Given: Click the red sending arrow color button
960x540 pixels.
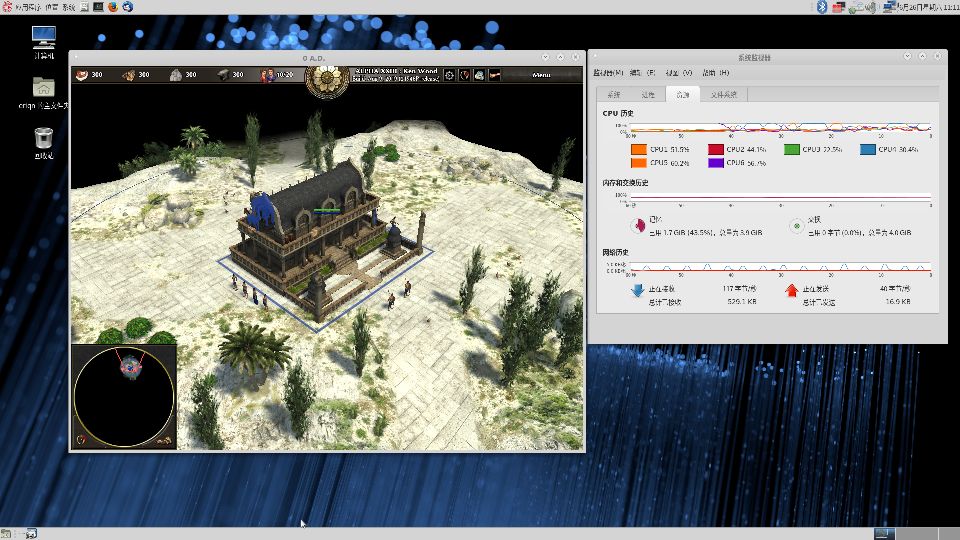Looking at the screenshot, I should point(791,290).
